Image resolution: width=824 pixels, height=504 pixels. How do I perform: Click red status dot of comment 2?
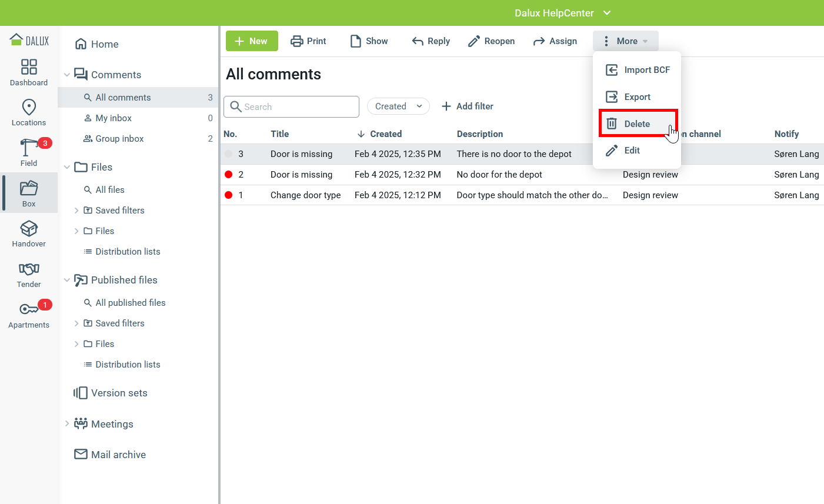(x=229, y=175)
